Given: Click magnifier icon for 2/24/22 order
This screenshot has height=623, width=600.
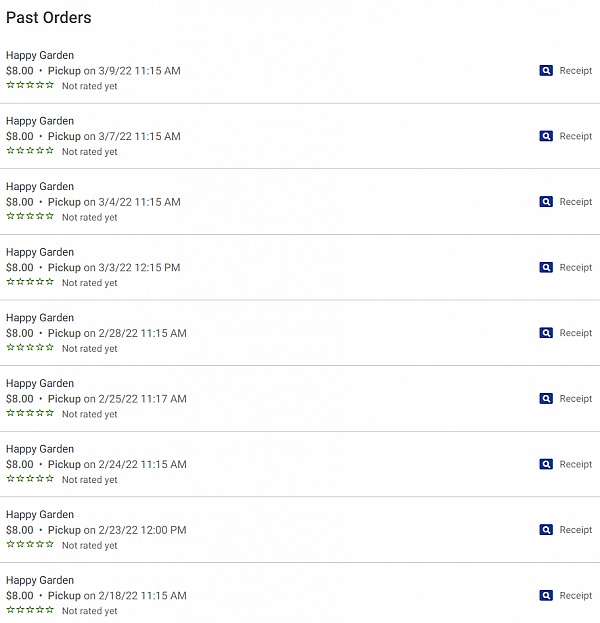Looking at the screenshot, I should click(546, 464).
